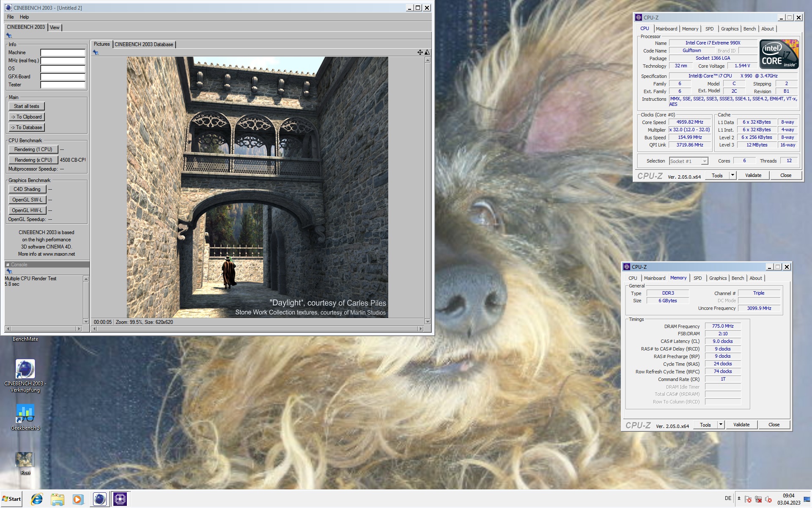
Task: Select the Pictures tab
Action: 101,44
